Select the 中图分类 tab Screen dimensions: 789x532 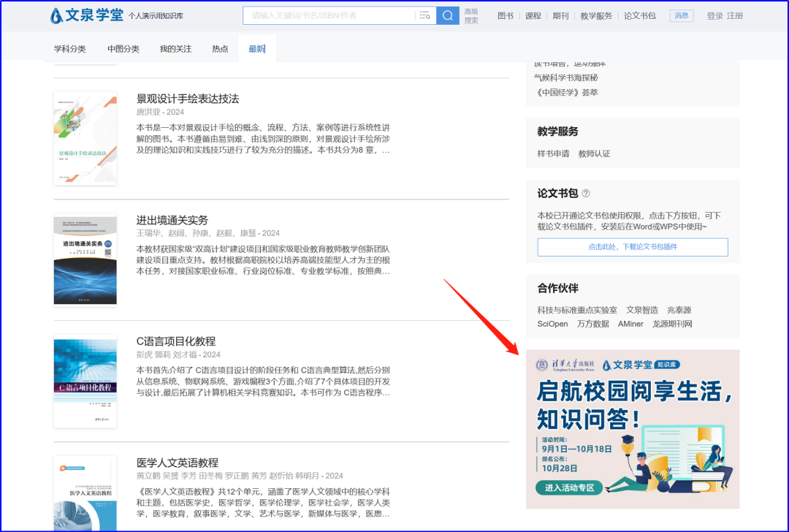(x=123, y=49)
